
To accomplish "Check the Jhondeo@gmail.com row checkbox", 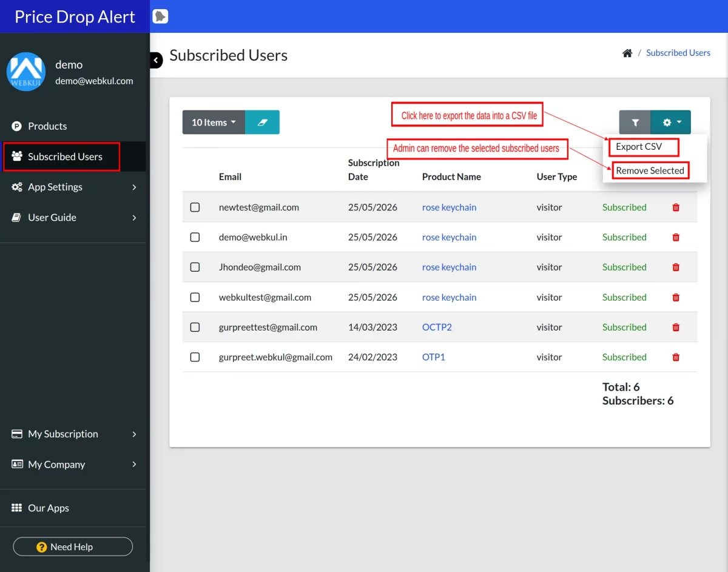I will click(x=195, y=267).
